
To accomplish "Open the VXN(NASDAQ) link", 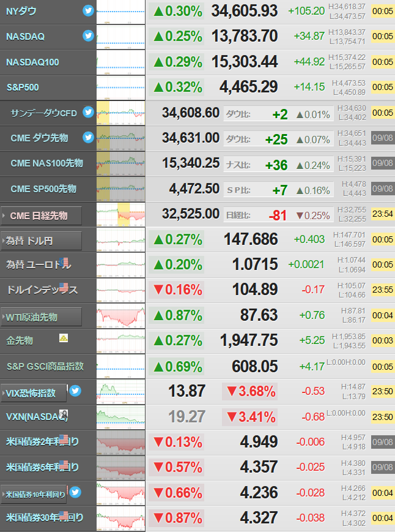I will click(x=37, y=416).
